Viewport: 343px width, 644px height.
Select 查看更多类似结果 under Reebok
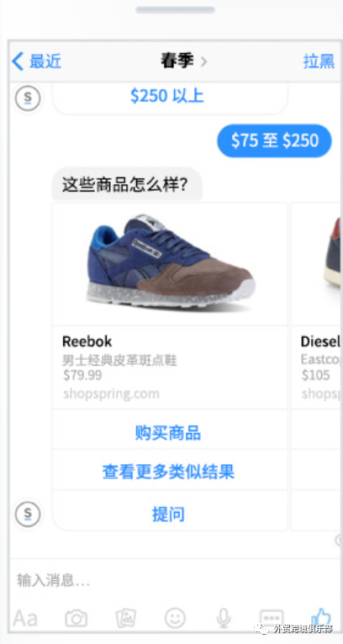click(170, 472)
